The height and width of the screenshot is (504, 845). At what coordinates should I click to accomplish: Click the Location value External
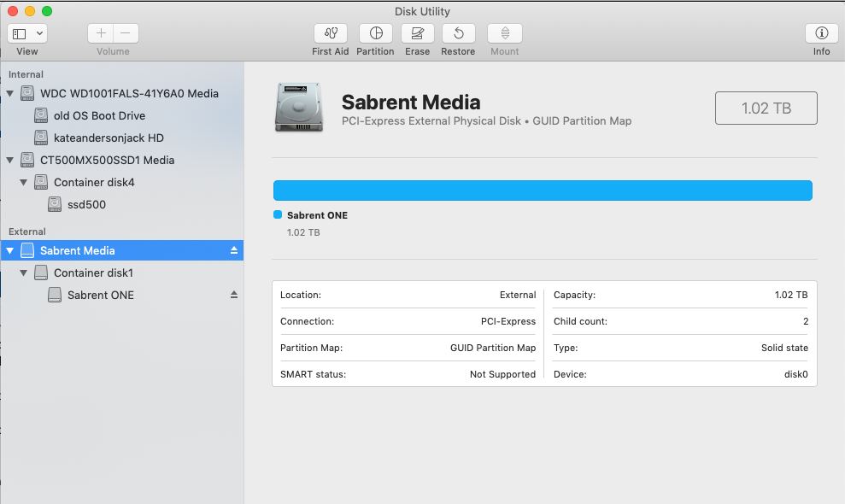(x=518, y=295)
